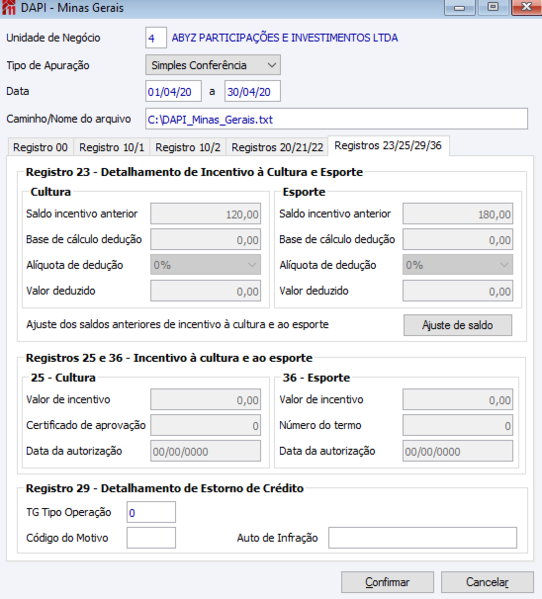Open the Tipo de Apuração dropdown

tap(213, 65)
